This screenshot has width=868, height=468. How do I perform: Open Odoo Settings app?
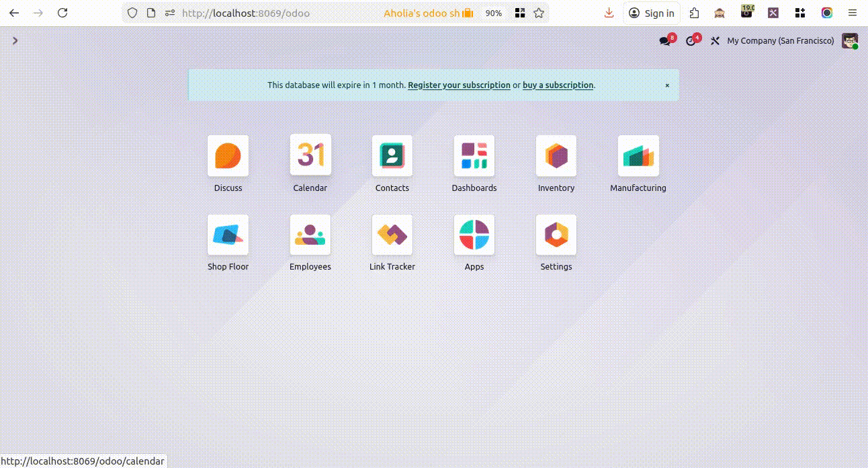pos(556,235)
